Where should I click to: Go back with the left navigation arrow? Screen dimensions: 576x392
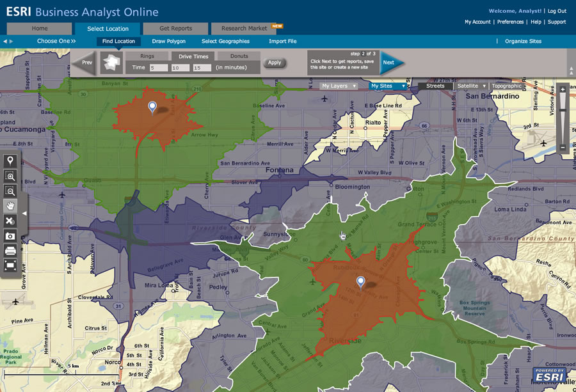[4, 42]
